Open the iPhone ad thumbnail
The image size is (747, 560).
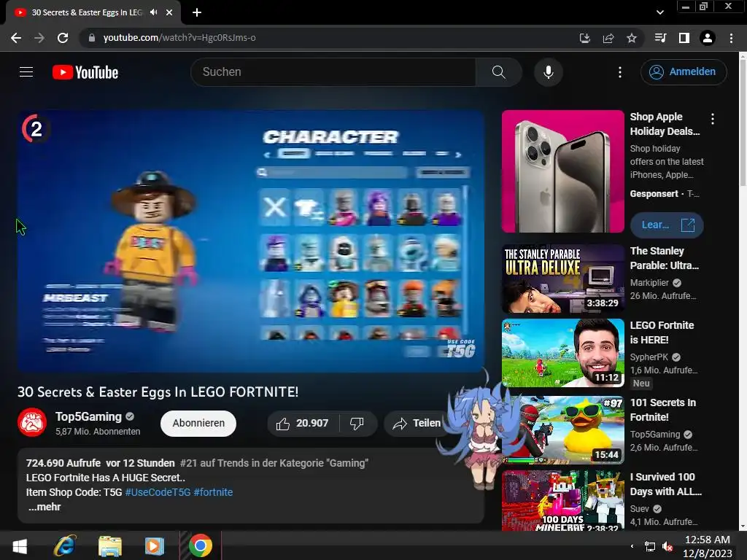[562, 171]
